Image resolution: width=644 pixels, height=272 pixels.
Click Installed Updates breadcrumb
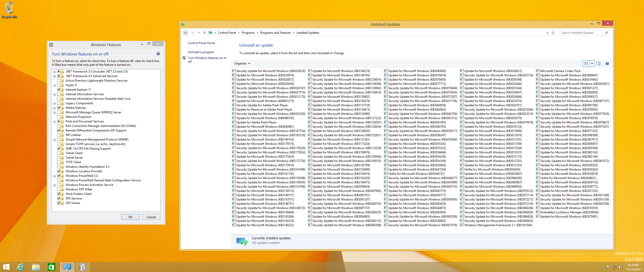click(x=308, y=33)
